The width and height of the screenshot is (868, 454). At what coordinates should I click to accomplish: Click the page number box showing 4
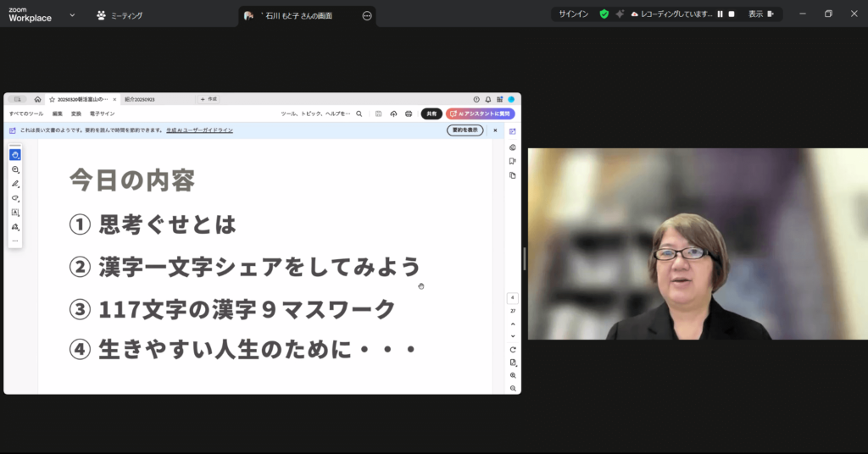pyautogui.click(x=513, y=298)
